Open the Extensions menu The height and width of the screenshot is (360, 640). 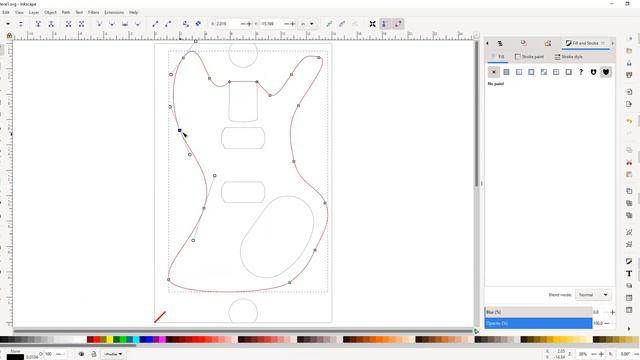pos(114,12)
